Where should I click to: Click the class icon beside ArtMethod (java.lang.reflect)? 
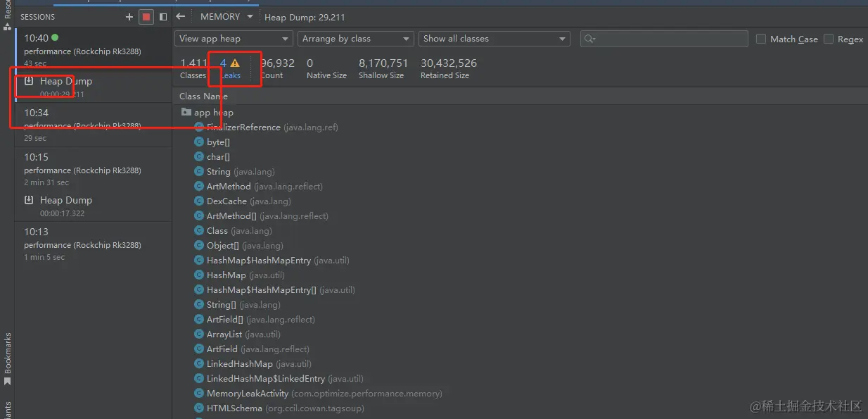pyautogui.click(x=200, y=186)
